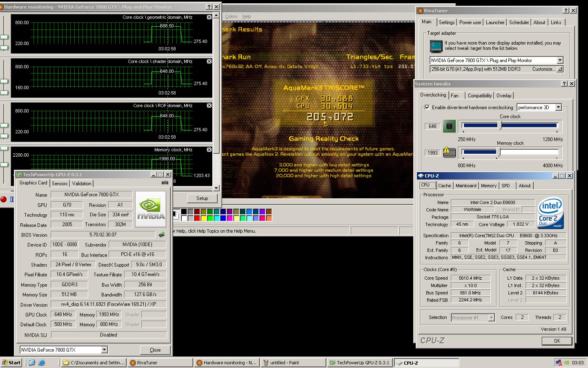Viewport: 588px width, 368px height.
Task: Open the Target adapter dropdown in RivaTuner
Action: click(x=560, y=60)
